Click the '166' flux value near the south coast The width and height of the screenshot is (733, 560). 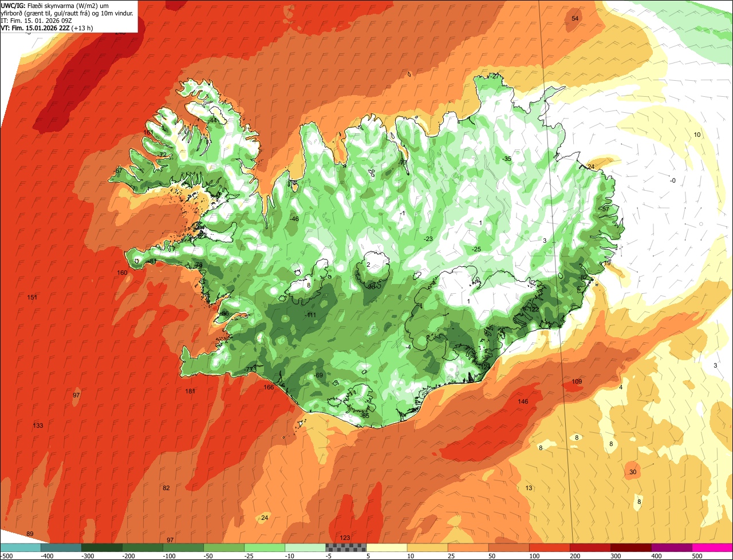tap(269, 387)
